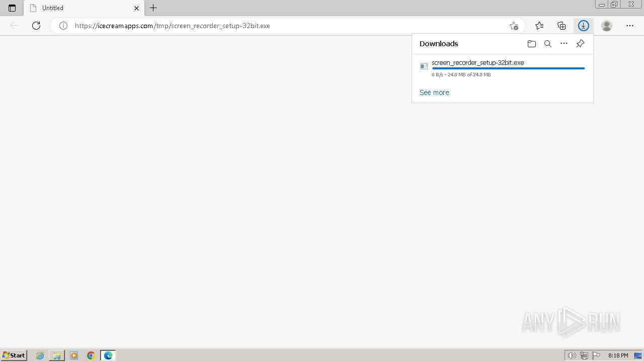
Task: Launch Google Chrome from taskbar
Action: click(91, 355)
